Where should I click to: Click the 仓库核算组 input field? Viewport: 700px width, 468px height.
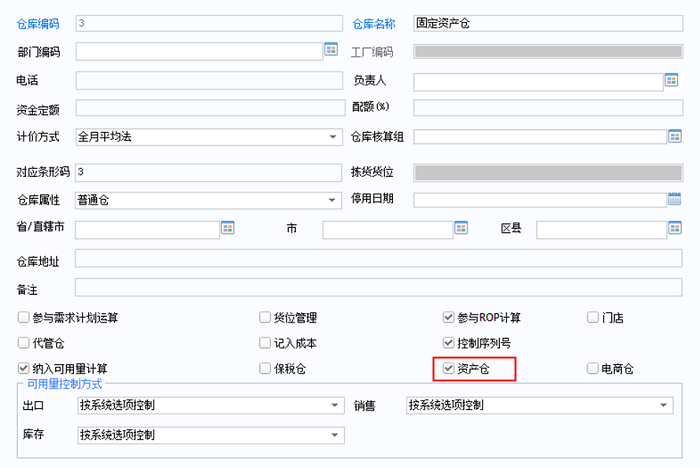tap(540, 137)
